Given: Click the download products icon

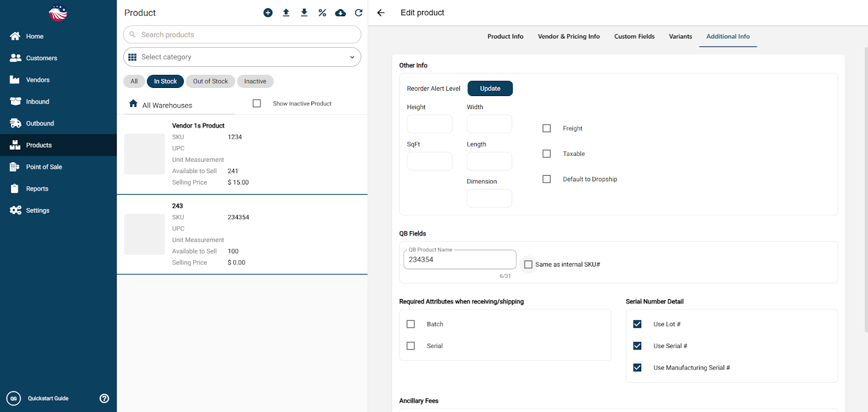Looking at the screenshot, I should 304,12.
